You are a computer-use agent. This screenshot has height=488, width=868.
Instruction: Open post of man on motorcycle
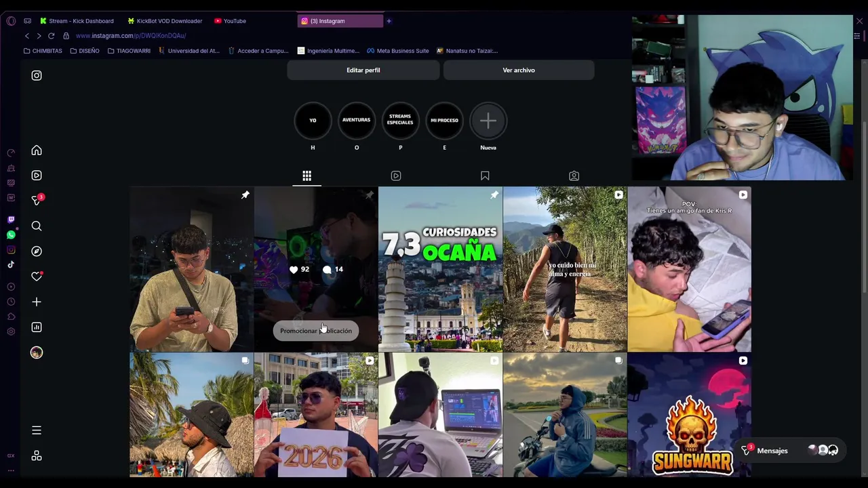click(x=565, y=415)
